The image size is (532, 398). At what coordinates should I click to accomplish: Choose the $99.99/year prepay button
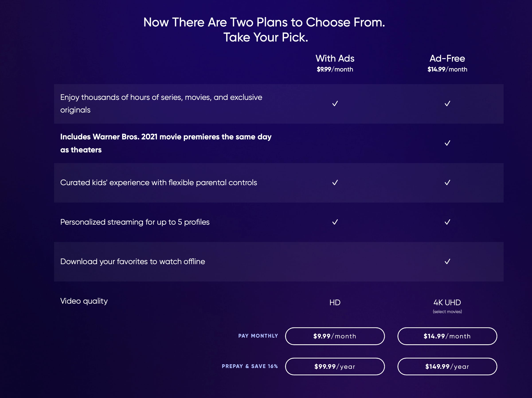tap(335, 366)
